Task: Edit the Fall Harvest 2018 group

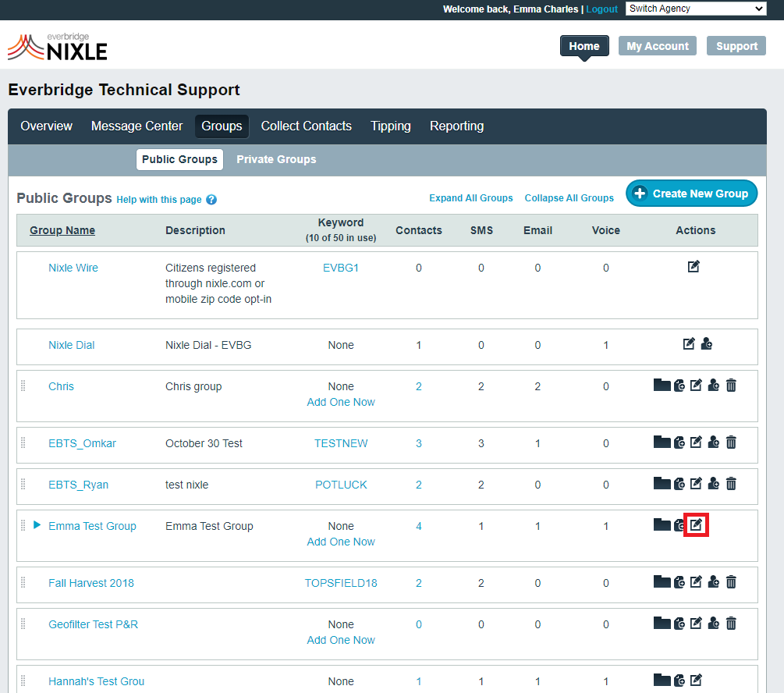Action: pyautogui.click(x=696, y=582)
